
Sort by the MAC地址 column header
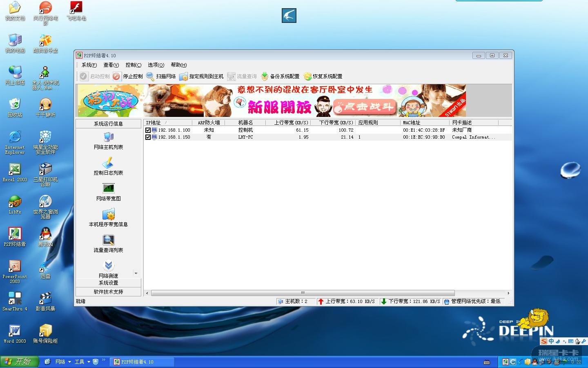coord(425,123)
